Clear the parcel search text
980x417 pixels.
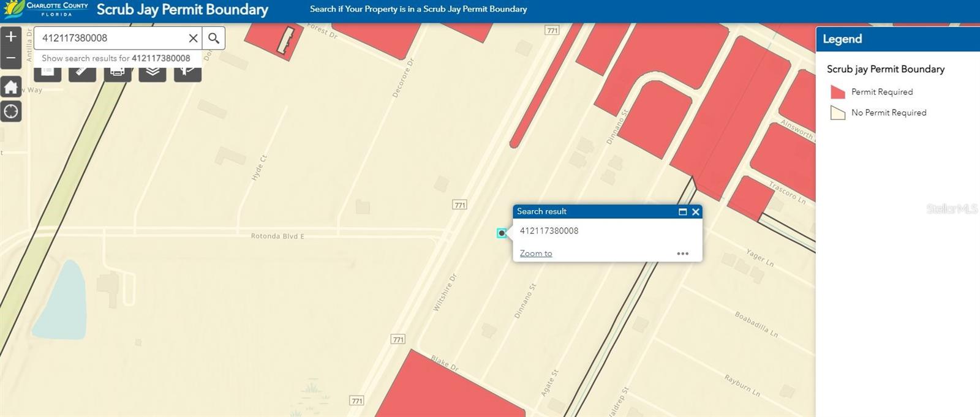tap(193, 38)
